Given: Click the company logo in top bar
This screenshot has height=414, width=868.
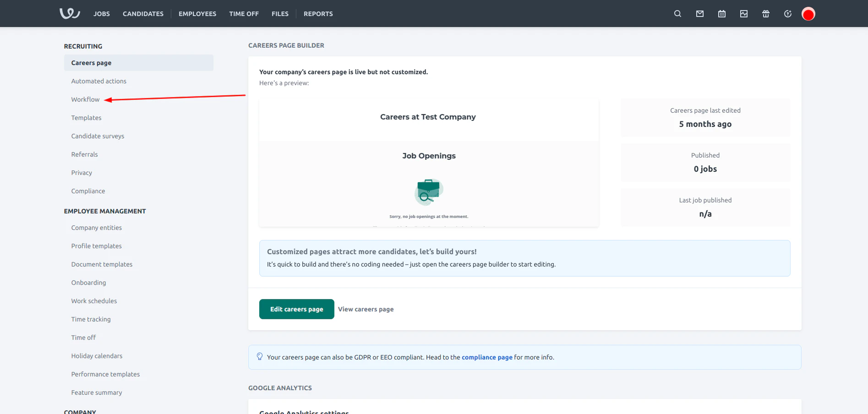Looking at the screenshot, I should (69, 13).
